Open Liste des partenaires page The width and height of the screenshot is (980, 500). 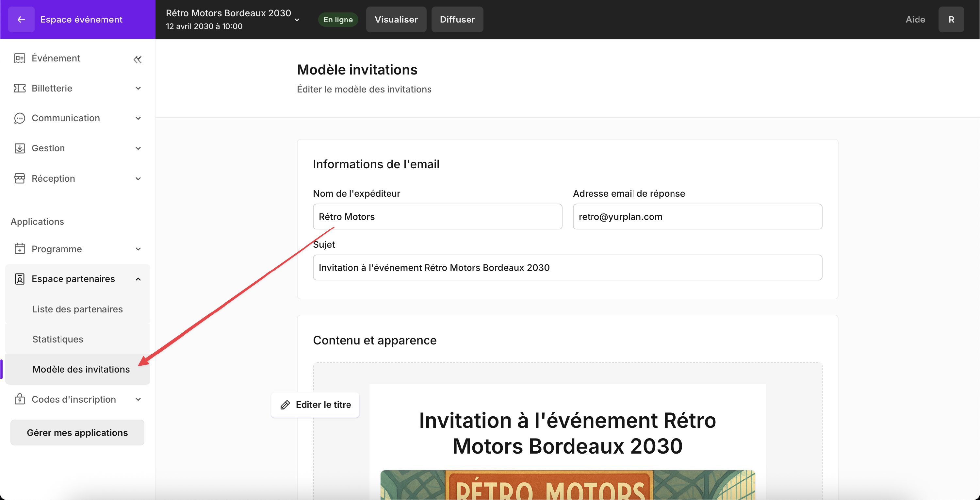point(78,309)
